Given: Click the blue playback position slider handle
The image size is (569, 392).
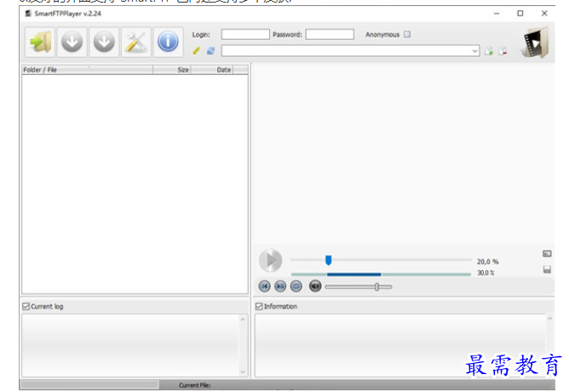Looking at the screenshot, I should pyautogui.click(x=329, y=260).
